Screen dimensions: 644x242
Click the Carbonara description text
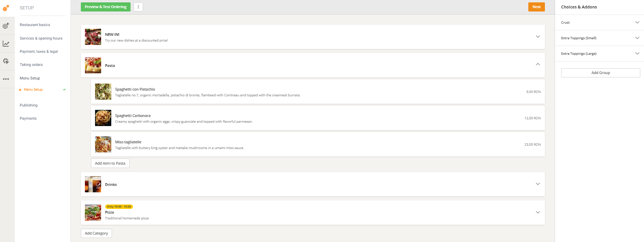(x=184, y=122)
